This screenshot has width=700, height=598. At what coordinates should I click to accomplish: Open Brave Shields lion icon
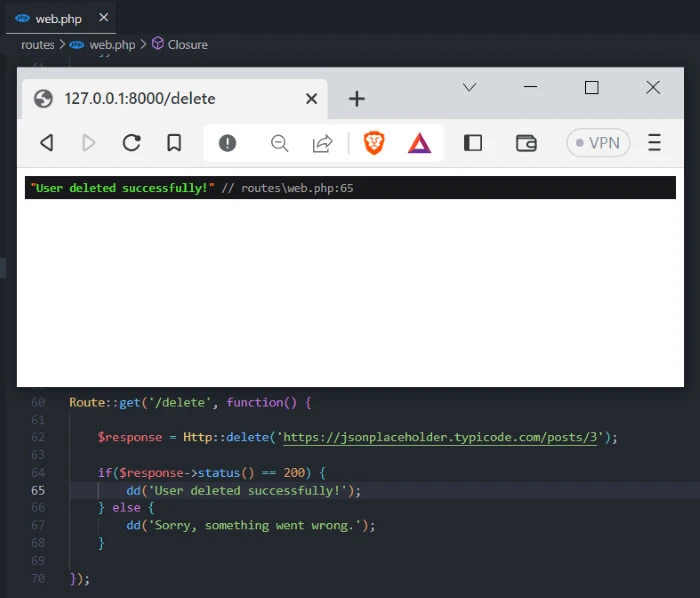tap(374, 143)
